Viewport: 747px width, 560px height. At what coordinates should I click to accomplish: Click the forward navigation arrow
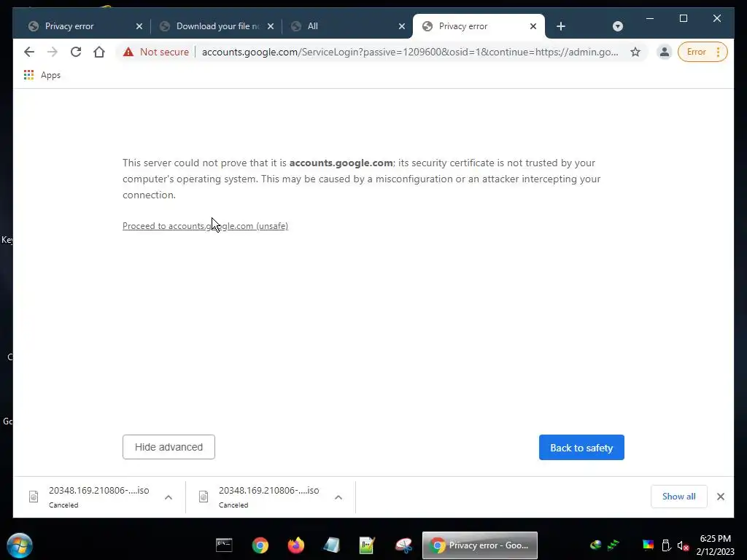coord(53,52)
